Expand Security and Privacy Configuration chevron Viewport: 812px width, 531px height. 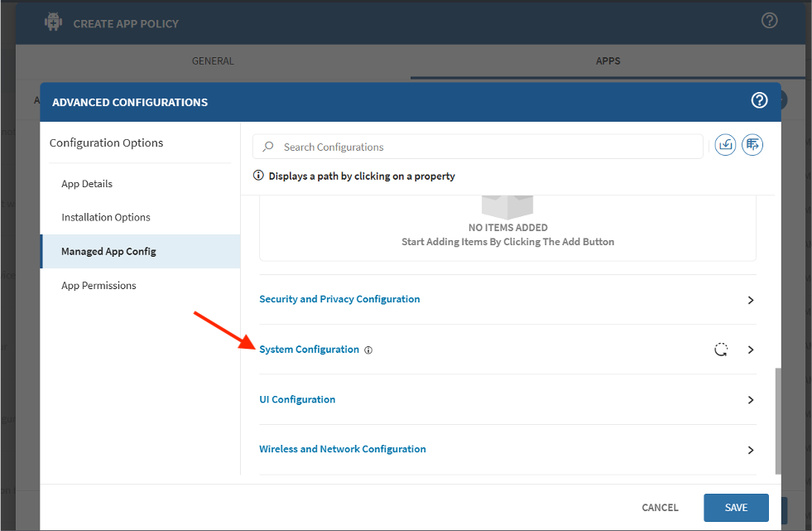click(x=751, y=300)
